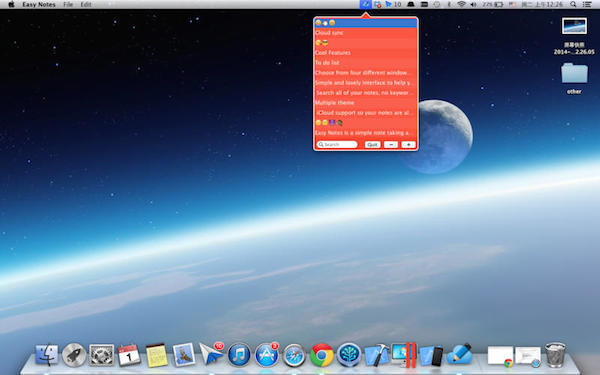
Task: Open the App Store from the Dock
Action: 267,355
